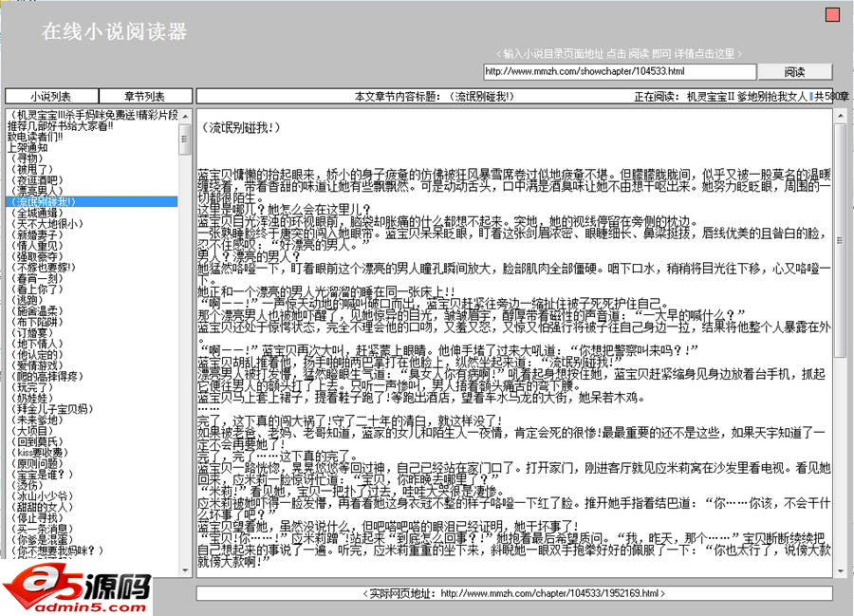Open chapter （新婚妻子）

[x=36, y=234]
